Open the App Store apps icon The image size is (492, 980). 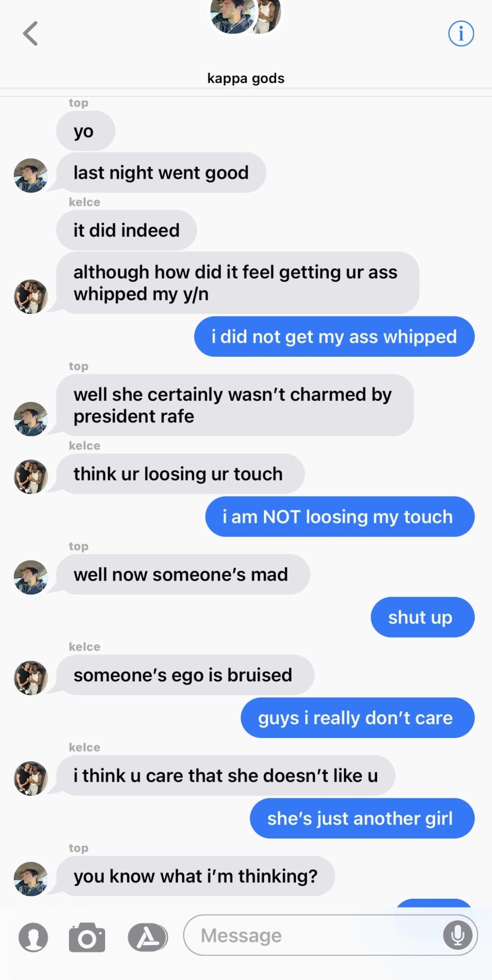pyautogui.click(x=147, y=937)
